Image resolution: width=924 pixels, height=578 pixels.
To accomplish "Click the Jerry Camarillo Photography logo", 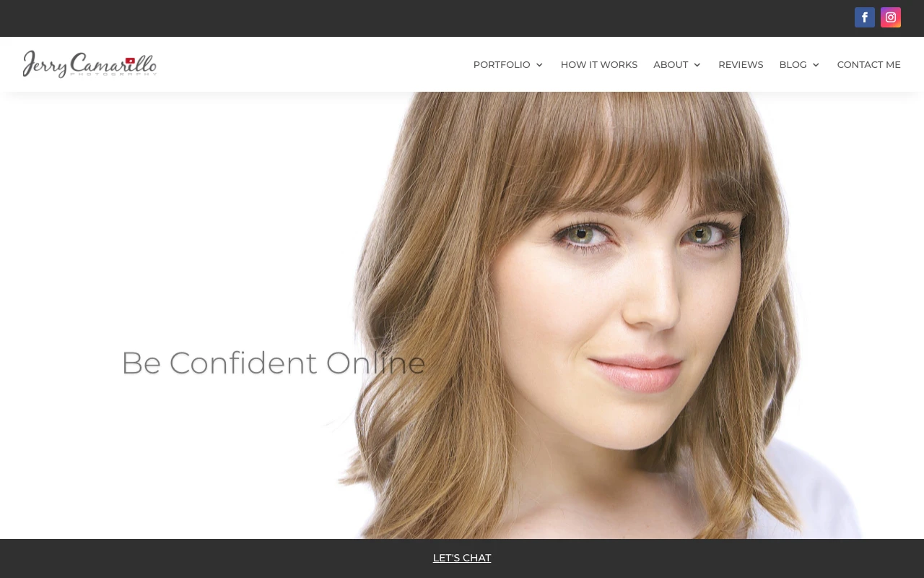I will [90, 64].
